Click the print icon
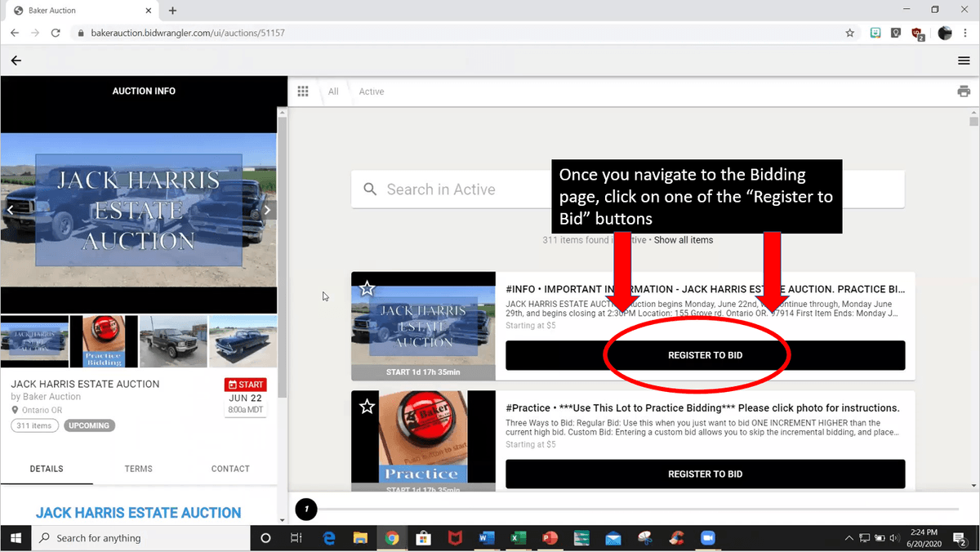 (964, 91)
